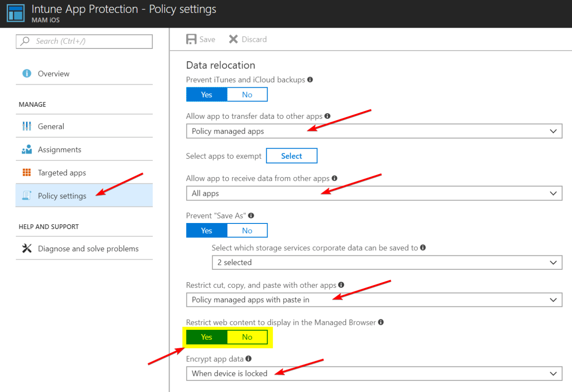Set Restrict web content to Managed Browser off
572x392 pixels.
tap(247, 337)
